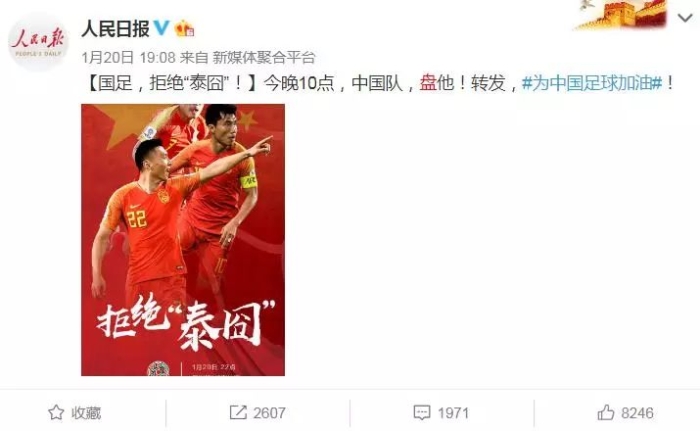Click the Great Wall card banner decoration
This screenshot has height=431, width=700.
coord(621,14)
